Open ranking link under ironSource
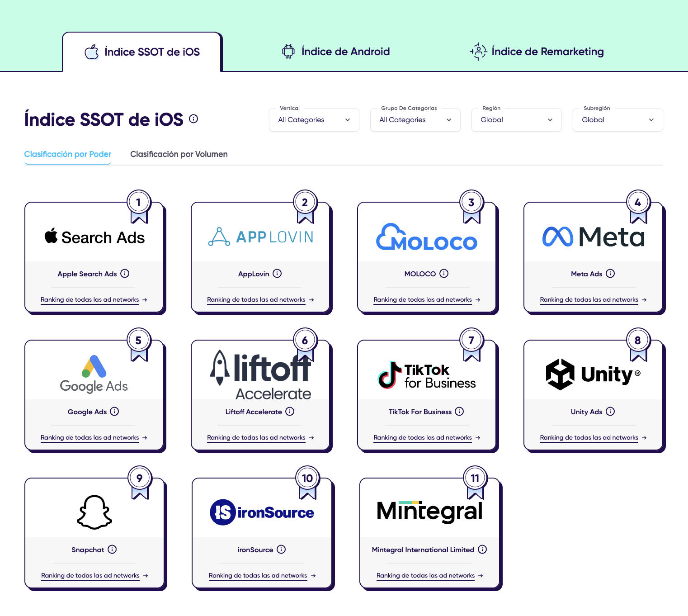This screenshot has height=616, width=688. tap(262, 576)
